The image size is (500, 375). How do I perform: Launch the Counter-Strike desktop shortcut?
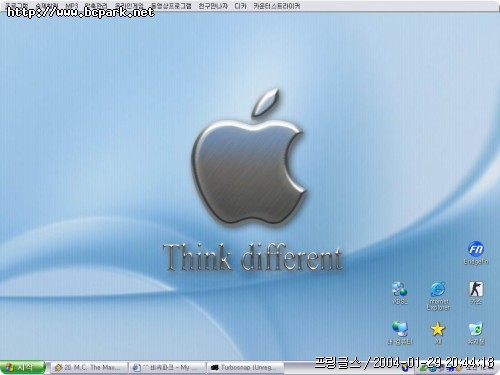coord(476,293)
